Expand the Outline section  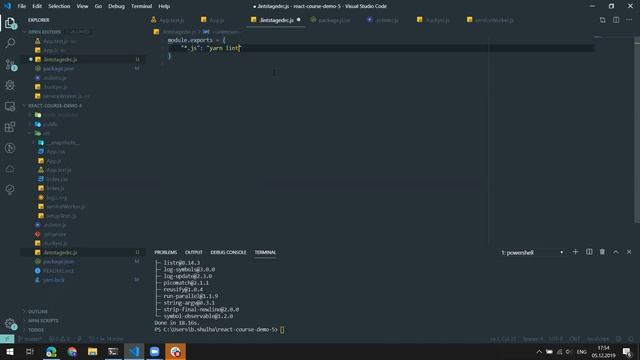(x=38, y=311)
